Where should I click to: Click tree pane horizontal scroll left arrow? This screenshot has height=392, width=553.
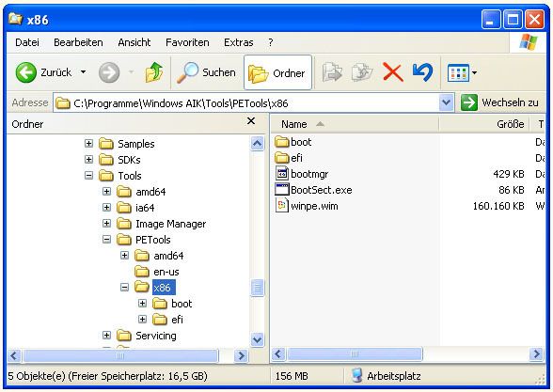click(14, 355)
